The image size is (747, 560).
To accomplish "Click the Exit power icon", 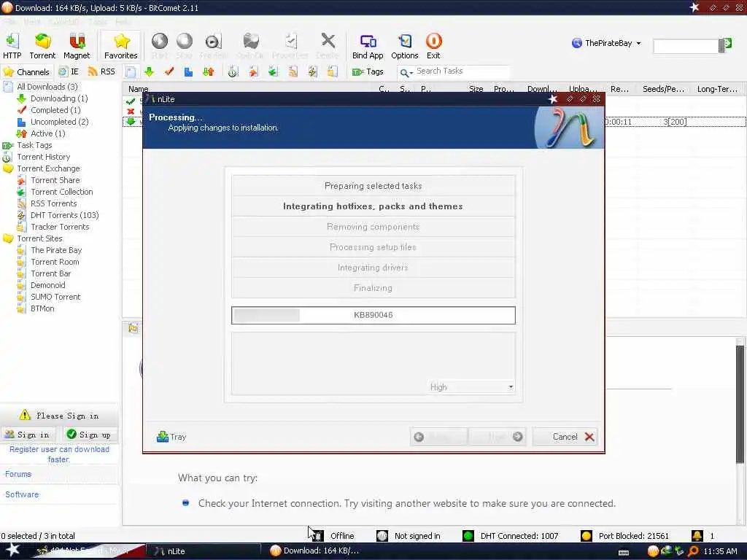I will coord(433,46).
